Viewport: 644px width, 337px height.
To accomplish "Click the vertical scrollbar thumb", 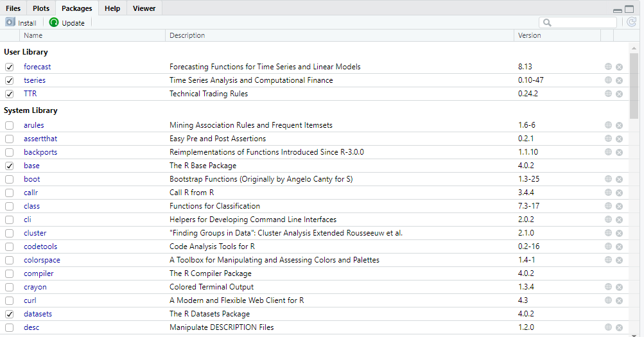I will point(634,85).
